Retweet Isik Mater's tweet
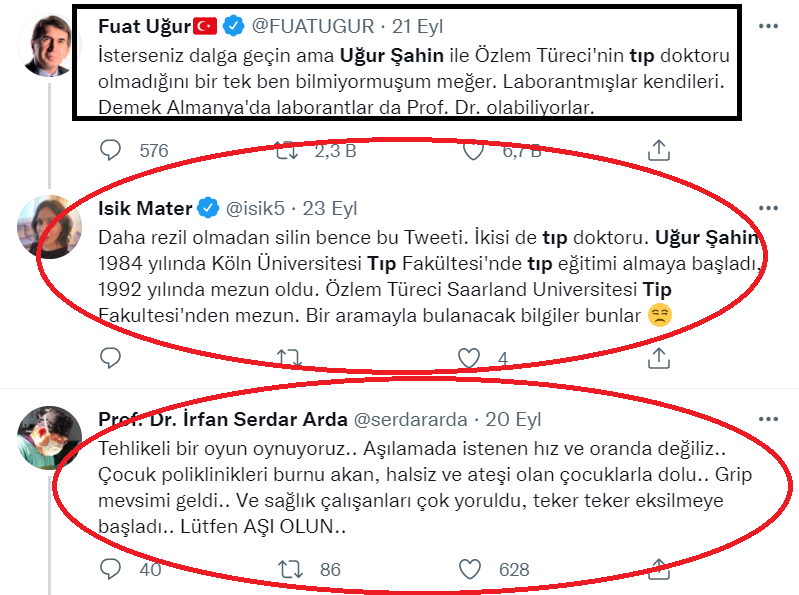 point(286,358)
